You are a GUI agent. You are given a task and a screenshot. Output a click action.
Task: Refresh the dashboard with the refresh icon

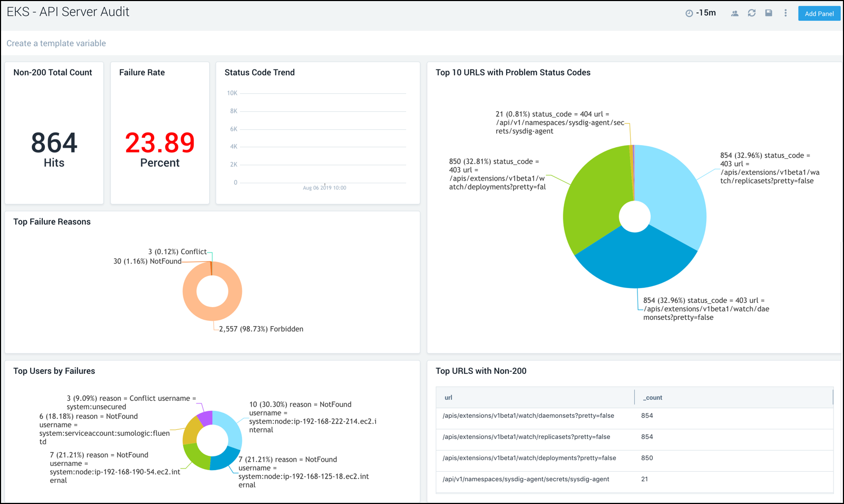[751, 13]
